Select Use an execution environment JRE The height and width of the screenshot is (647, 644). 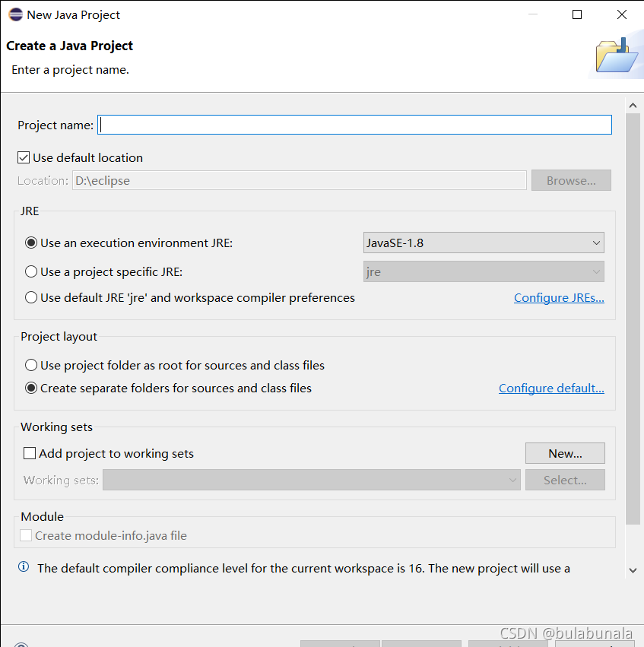pyautogui.click(x=31, y=243)
